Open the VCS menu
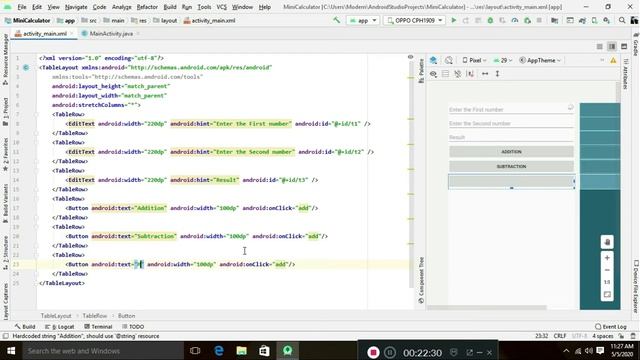 (x=221, y=7)
